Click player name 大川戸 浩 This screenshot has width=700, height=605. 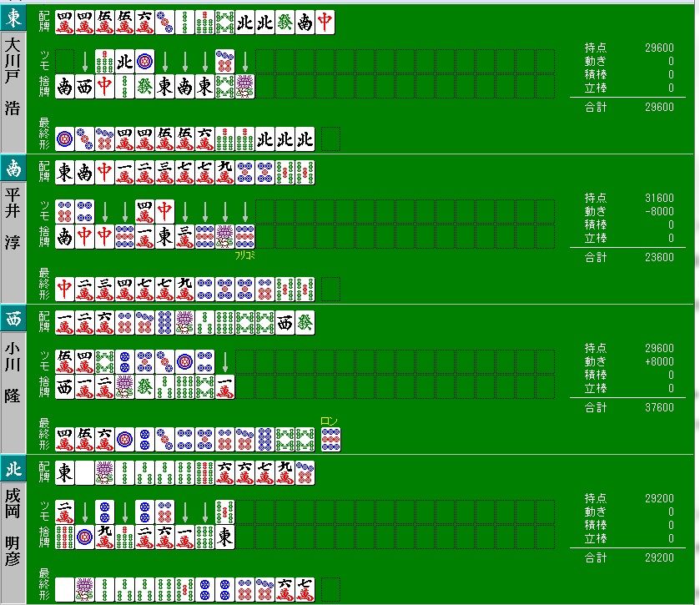[13, 77]
